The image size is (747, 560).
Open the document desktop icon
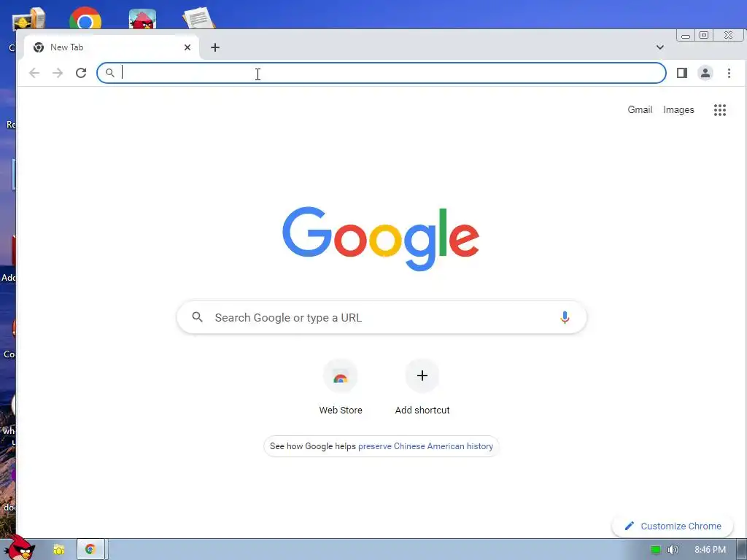click(198, 18)
